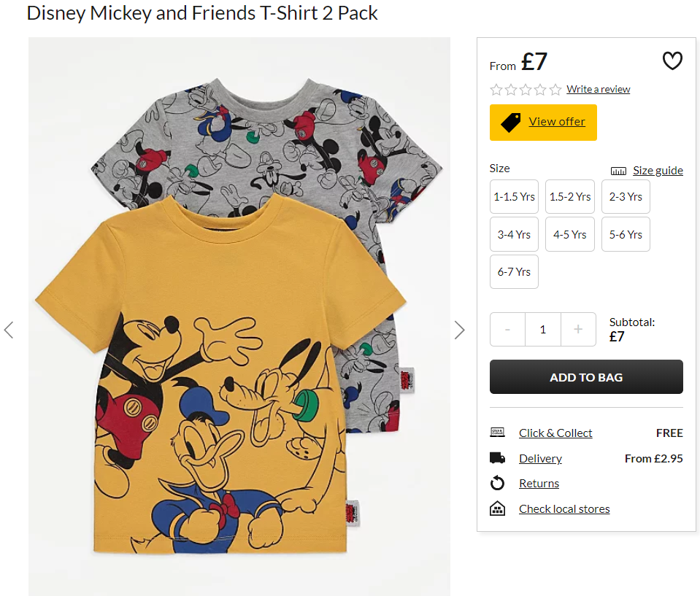Open the Write a review link

pyautogui.click(x=599, y=89)
